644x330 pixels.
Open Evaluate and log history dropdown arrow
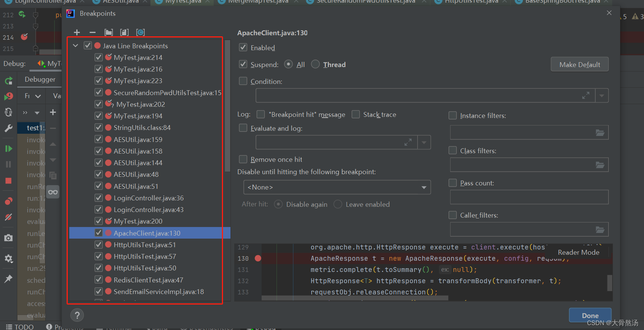(424, 142)
